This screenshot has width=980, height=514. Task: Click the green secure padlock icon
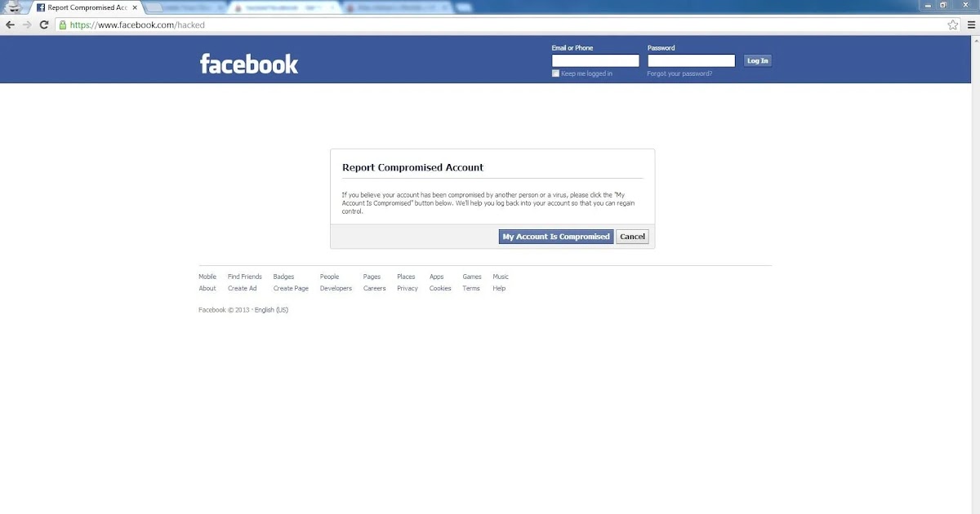(63, 25)
